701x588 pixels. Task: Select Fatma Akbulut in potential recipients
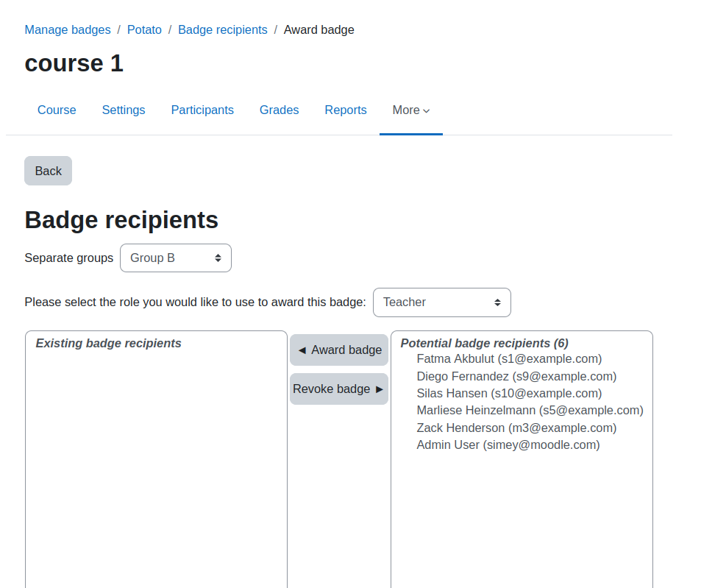[509, 359]
